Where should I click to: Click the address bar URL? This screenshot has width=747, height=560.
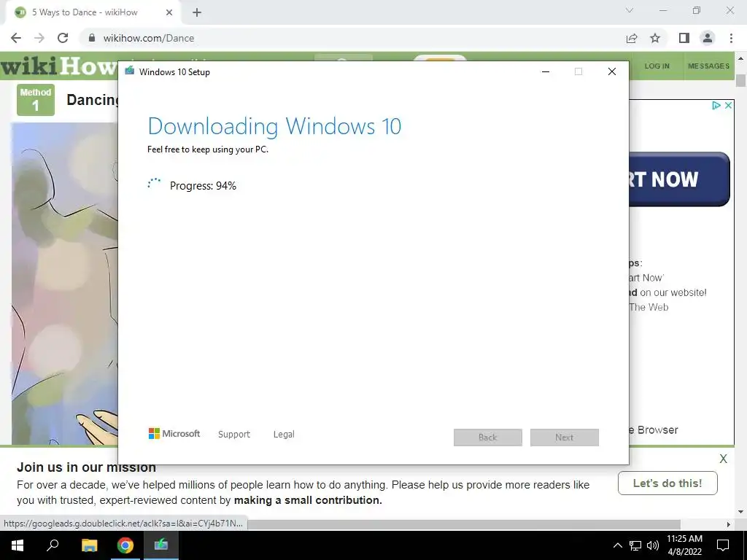pos(149,38)
